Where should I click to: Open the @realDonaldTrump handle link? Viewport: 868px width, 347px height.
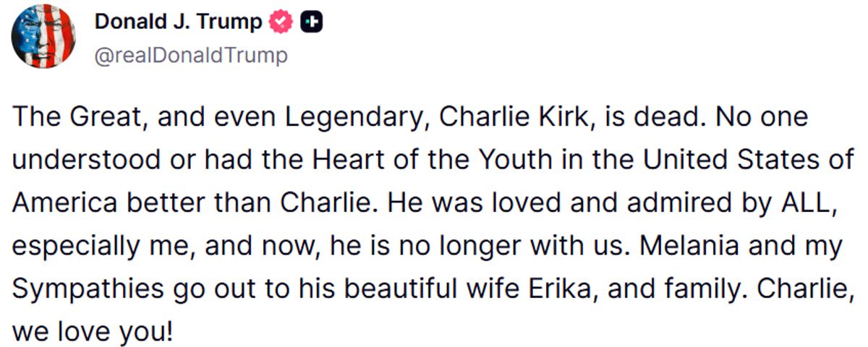point(191,56)
